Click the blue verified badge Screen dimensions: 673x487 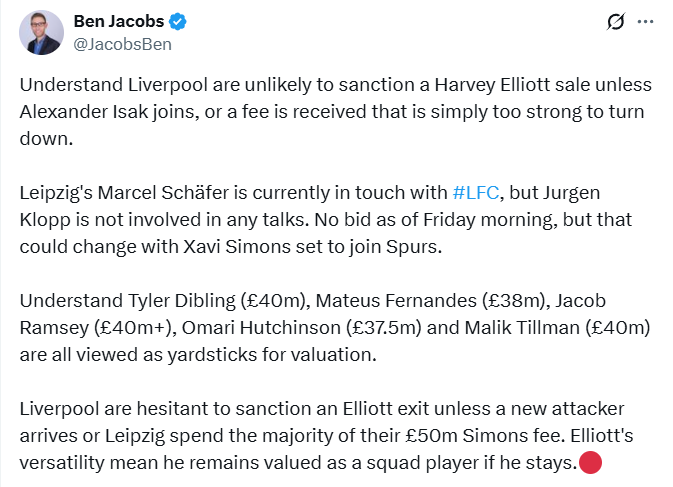tap(177, 21)
